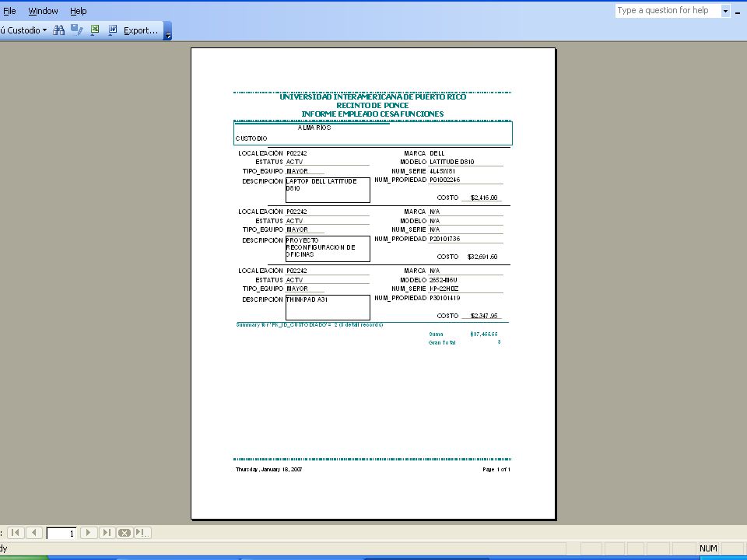
Task: Open the Window menu
Action: click(43, 10)
